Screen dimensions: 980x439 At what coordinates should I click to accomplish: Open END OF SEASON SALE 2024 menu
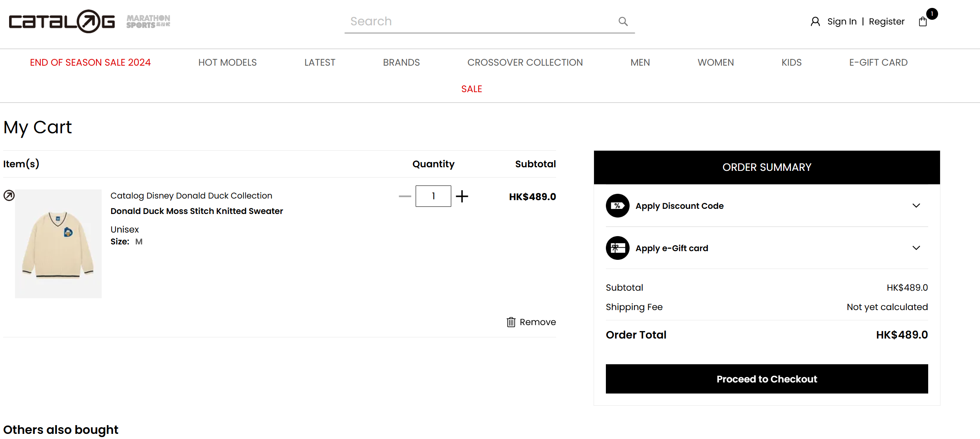click(90, 62)
